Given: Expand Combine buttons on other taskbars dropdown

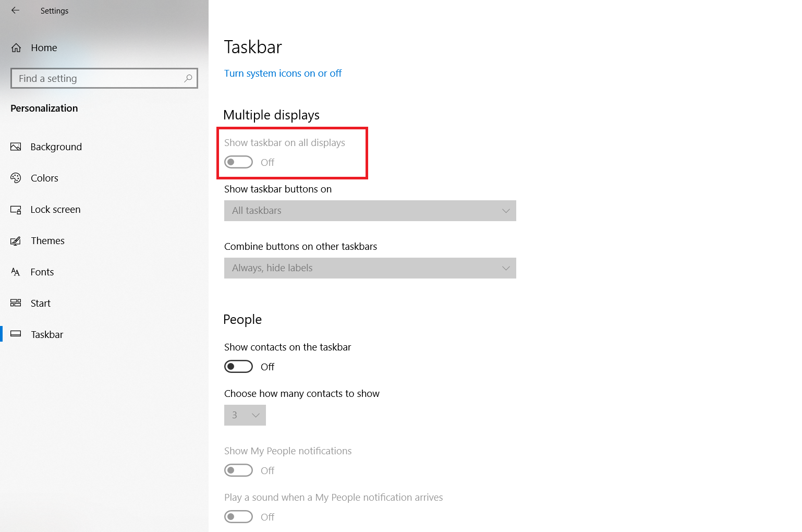Looking at the screenshot, I should click(370, 268).
